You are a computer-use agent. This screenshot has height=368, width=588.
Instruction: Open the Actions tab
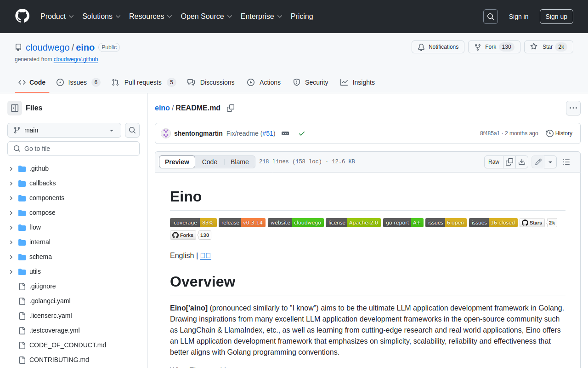coord(264,82)
